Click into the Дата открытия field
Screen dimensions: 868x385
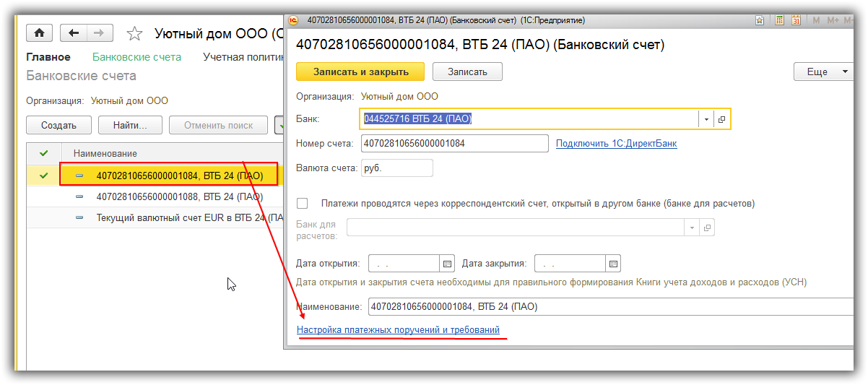click(404, 264)
